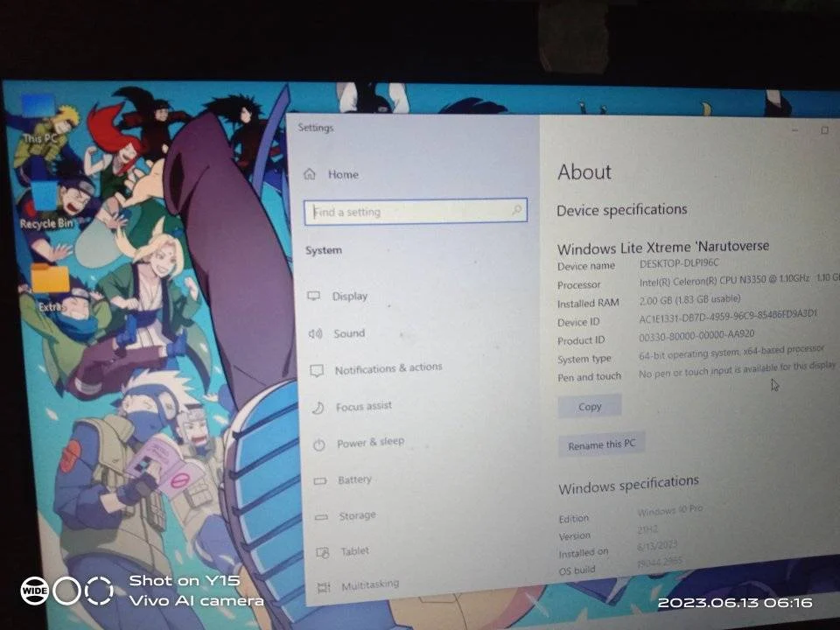Image resolution: width=840 pixels, height=630 pixels.
Task: Open the Extras folder on desktop
Action: [x=51, y=287]
